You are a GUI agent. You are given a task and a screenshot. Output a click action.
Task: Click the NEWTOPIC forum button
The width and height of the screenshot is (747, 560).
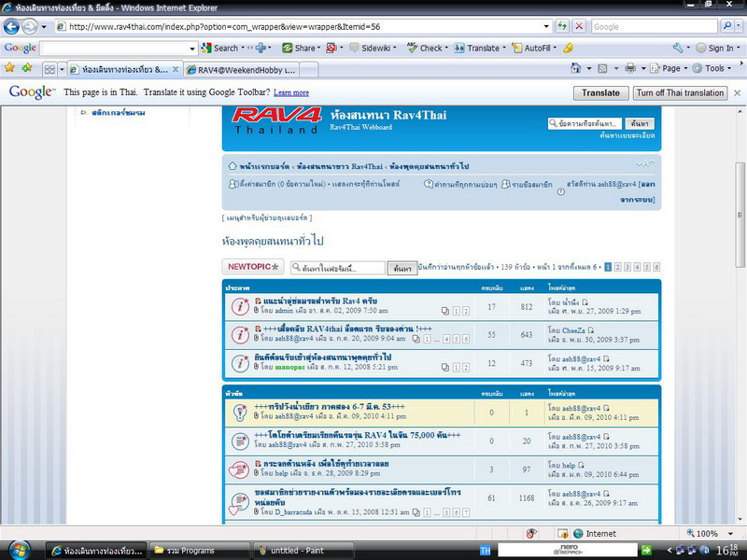pos(252,267)
